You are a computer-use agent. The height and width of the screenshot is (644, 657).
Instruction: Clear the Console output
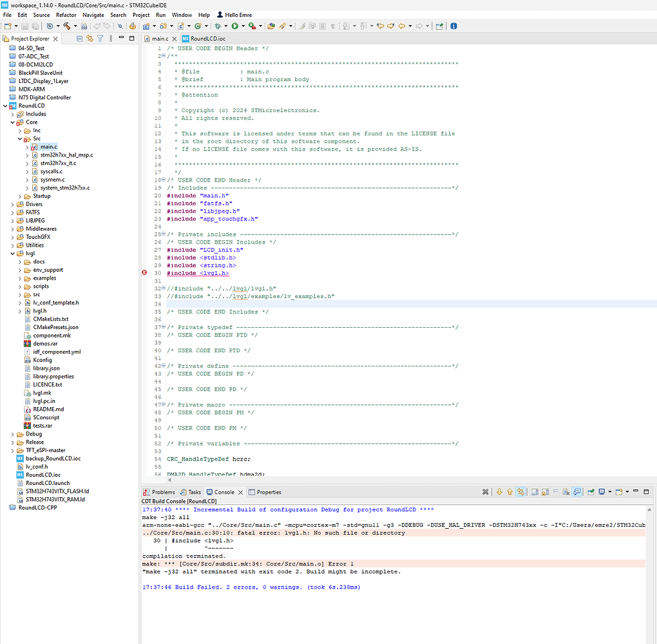click(566, 491)
